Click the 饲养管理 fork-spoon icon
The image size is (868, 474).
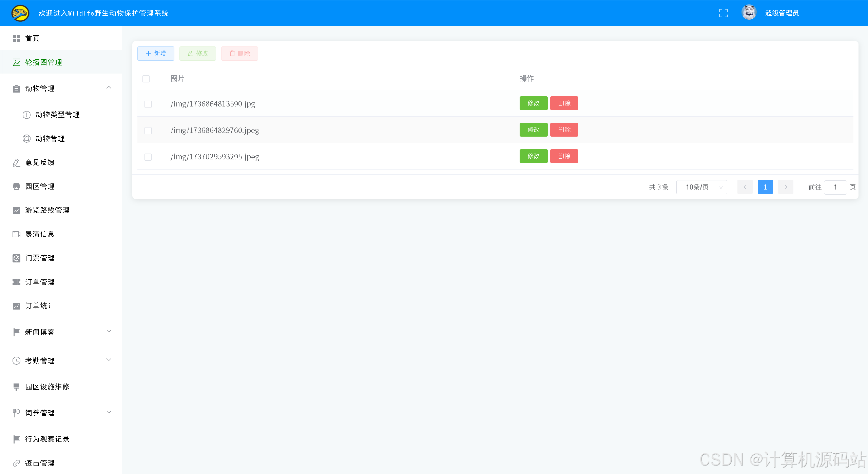coord(16,413)
